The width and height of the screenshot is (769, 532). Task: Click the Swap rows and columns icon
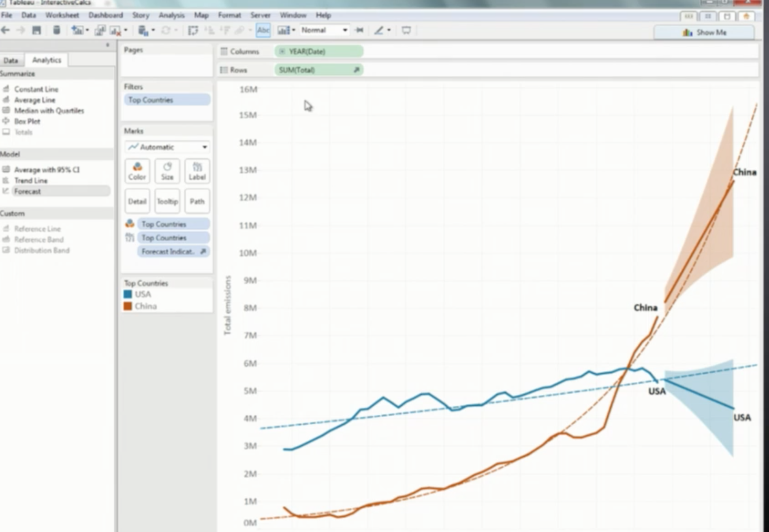(193, 30)
